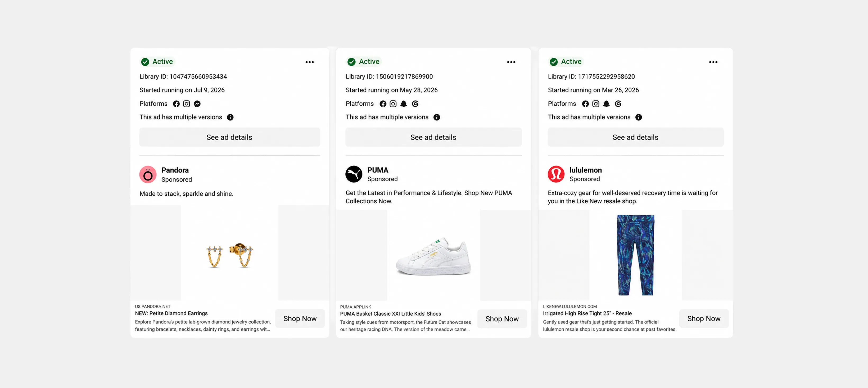Click 'Library ID: 1506019217869900' text
868x388 pixels.
[389, 76]
